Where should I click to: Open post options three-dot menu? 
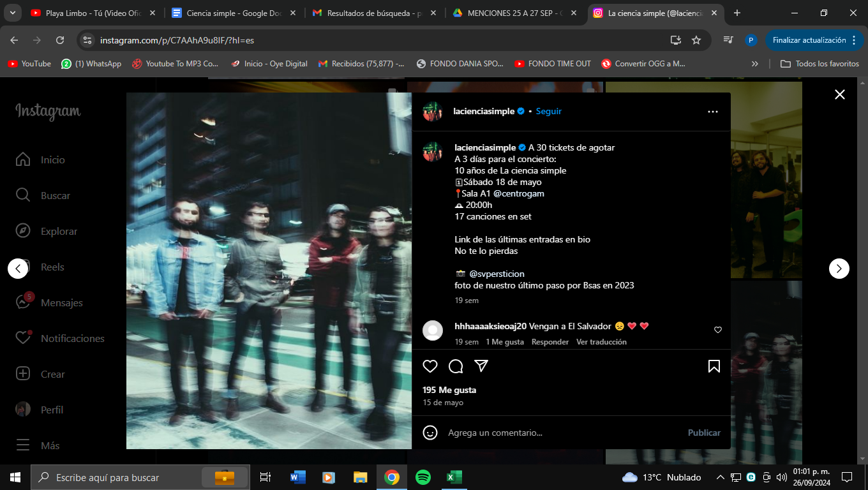click(713, 112)
